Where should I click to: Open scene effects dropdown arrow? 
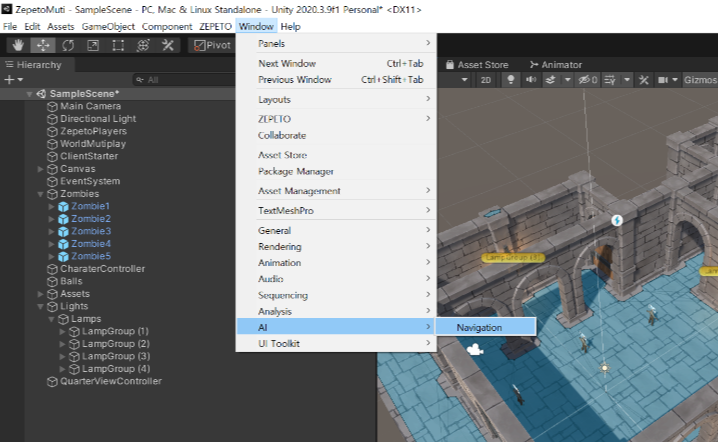567,80
